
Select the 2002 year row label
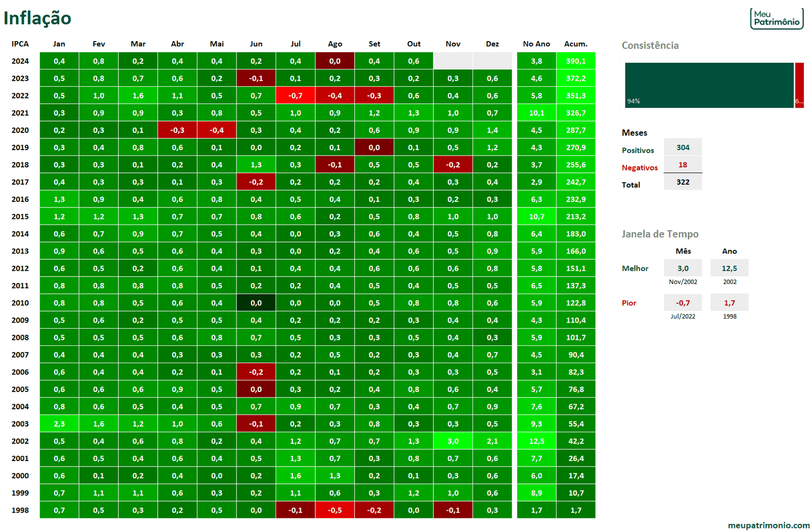tap(20, 441)
